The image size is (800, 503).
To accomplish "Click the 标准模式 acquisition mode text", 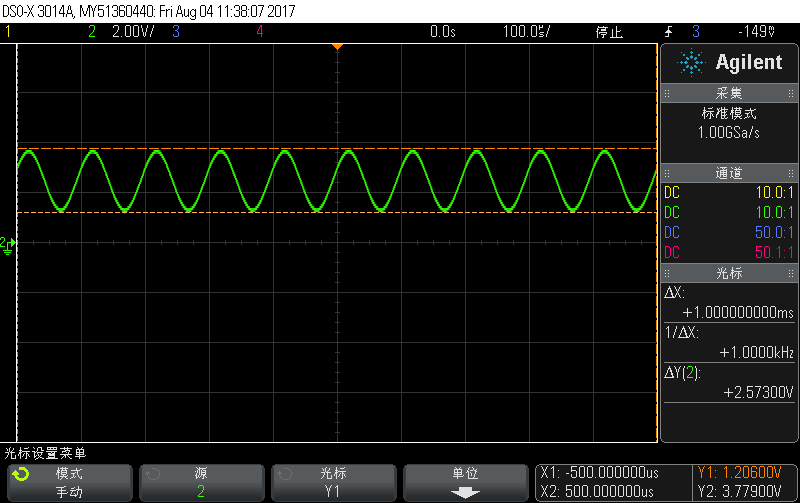I will coord(729,113).
